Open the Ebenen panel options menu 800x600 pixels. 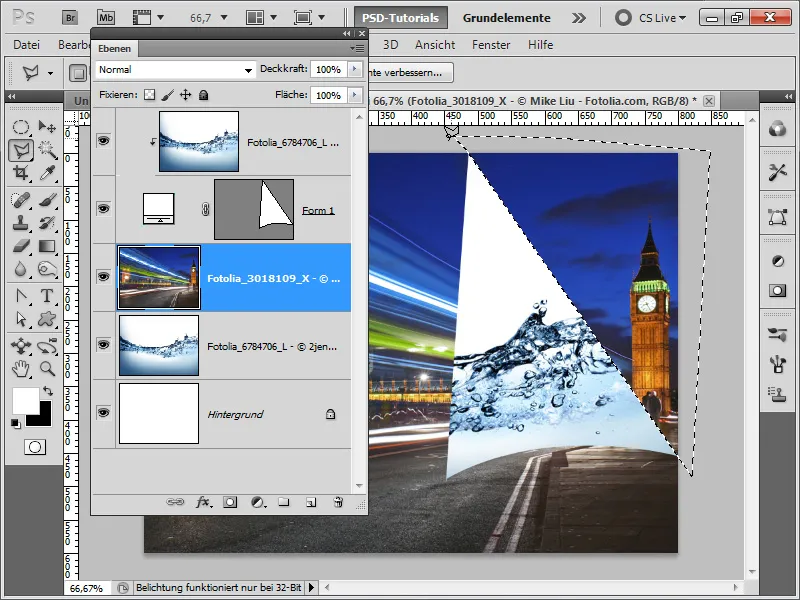tap(358, 48)
